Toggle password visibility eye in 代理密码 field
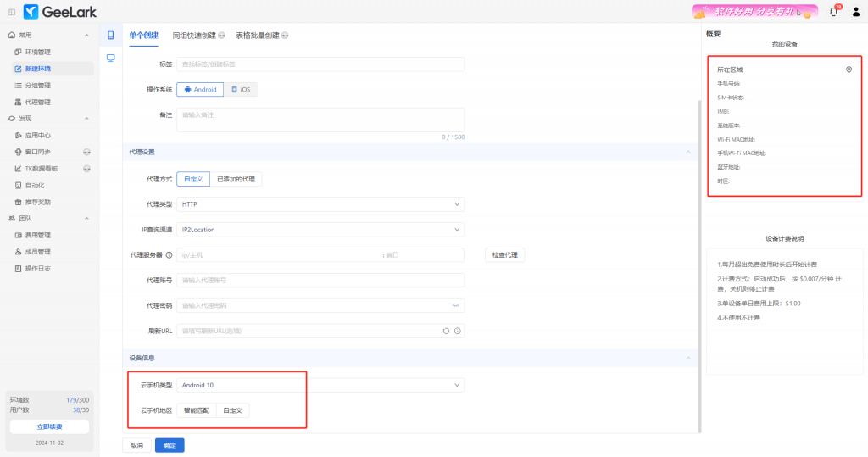This screenshot has width=868, height=457. 456,305
